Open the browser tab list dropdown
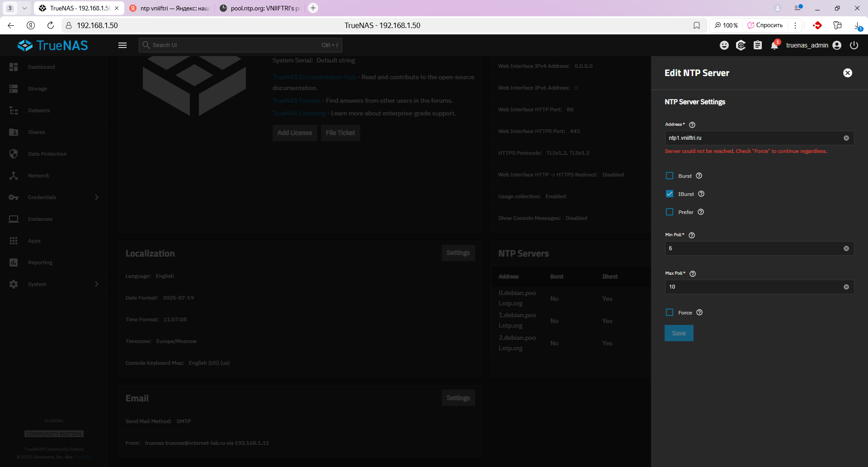The height and width of the screenshot is (467, 868). pos(24,8)
